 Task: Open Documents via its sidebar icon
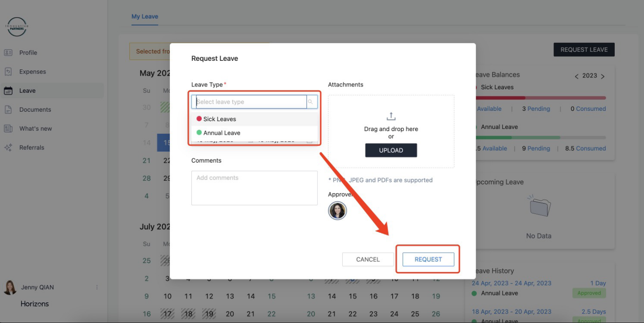(x=8, y=109)
